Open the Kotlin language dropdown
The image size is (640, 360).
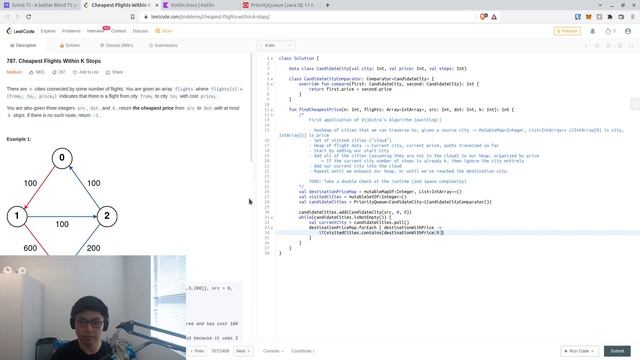coord(276,45)
